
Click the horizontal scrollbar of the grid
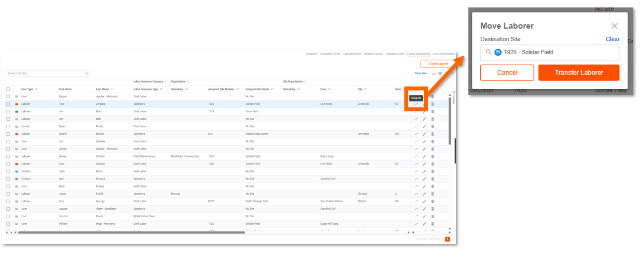click(x=131, y=232)
